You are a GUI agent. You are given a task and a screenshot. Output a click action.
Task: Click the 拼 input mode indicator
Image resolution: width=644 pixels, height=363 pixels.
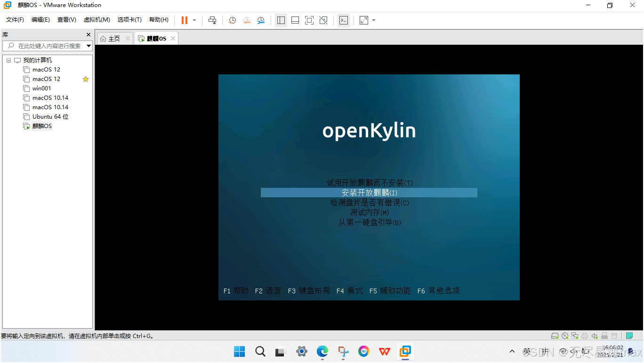545,351
